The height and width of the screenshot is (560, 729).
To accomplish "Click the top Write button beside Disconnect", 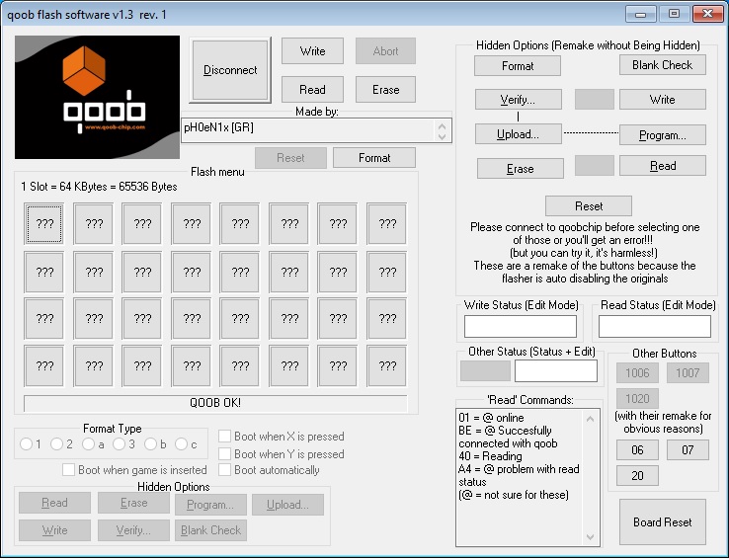I will click(x=312, y=51).
